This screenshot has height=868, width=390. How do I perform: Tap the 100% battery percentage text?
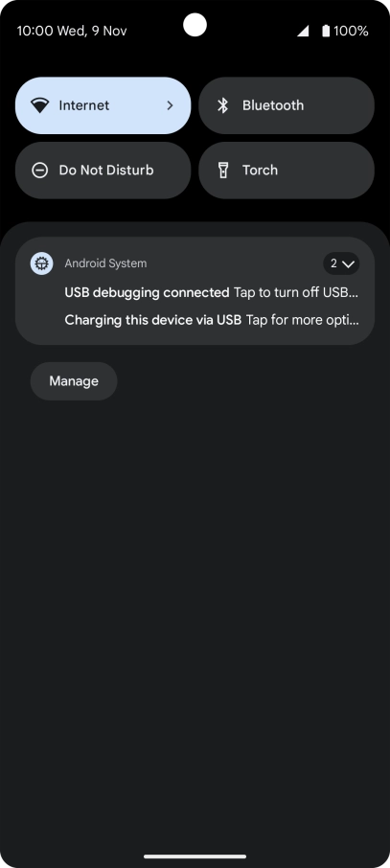coord(351,31)
